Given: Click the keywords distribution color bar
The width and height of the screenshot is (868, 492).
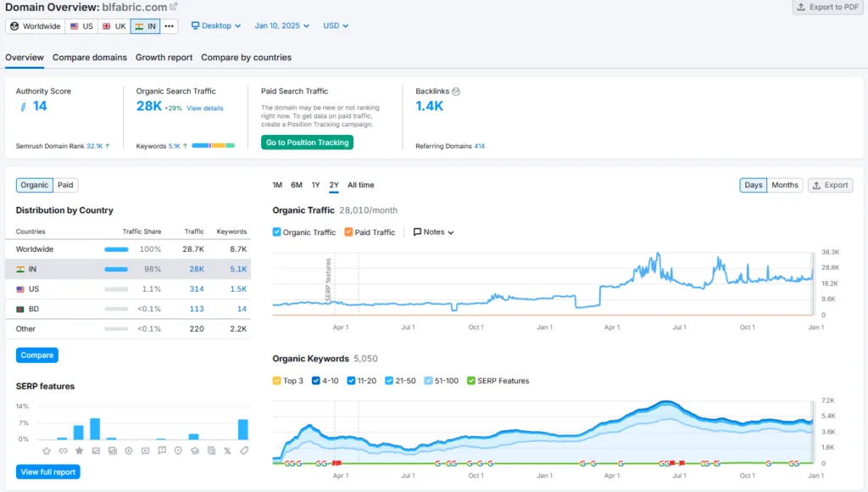Looking at the screenshot, I should point(213,146).
